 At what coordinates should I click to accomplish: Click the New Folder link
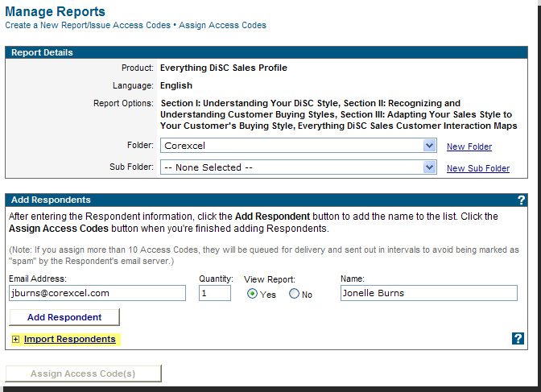(x=469, y=146)
